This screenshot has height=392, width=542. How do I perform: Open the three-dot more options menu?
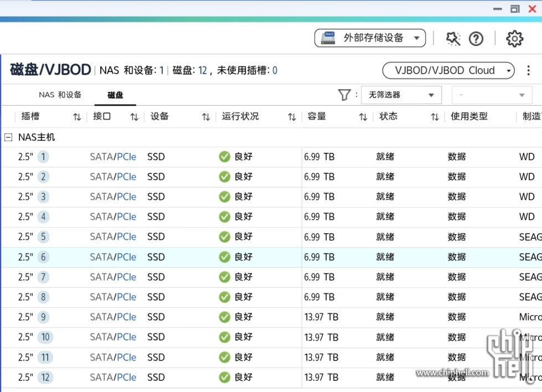[528, 70]
